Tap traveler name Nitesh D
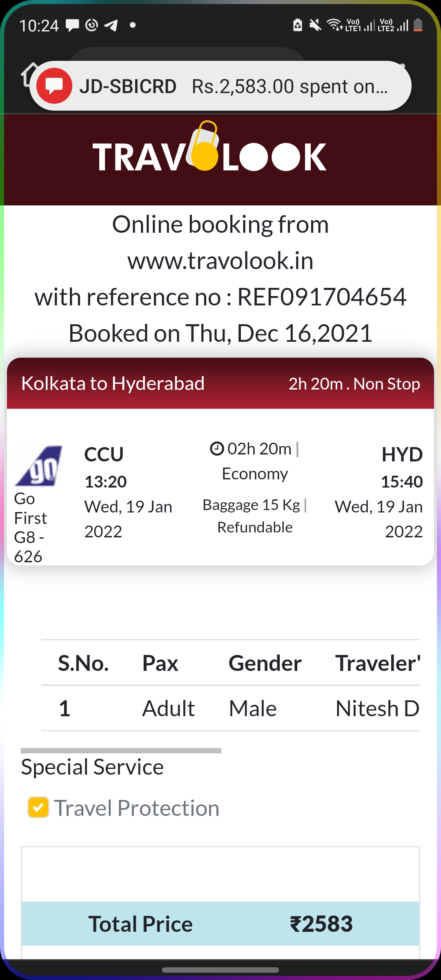This screenshot has width=441, height=980. pyautogui.click(x=377, y=708)
